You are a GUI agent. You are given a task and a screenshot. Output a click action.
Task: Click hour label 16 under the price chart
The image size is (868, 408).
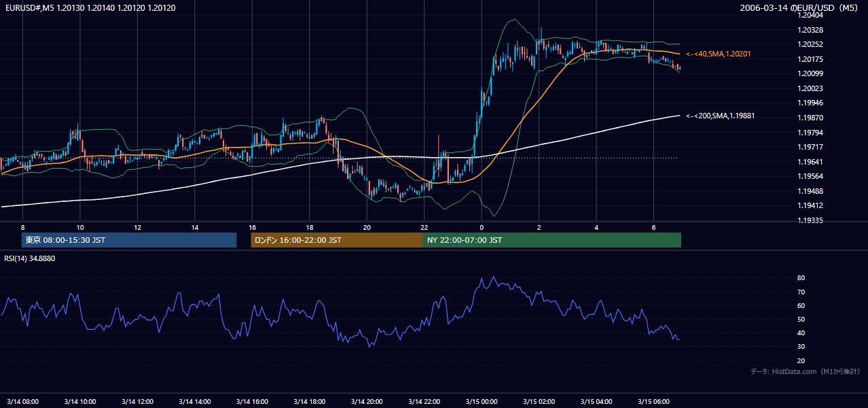coord(252,227)
